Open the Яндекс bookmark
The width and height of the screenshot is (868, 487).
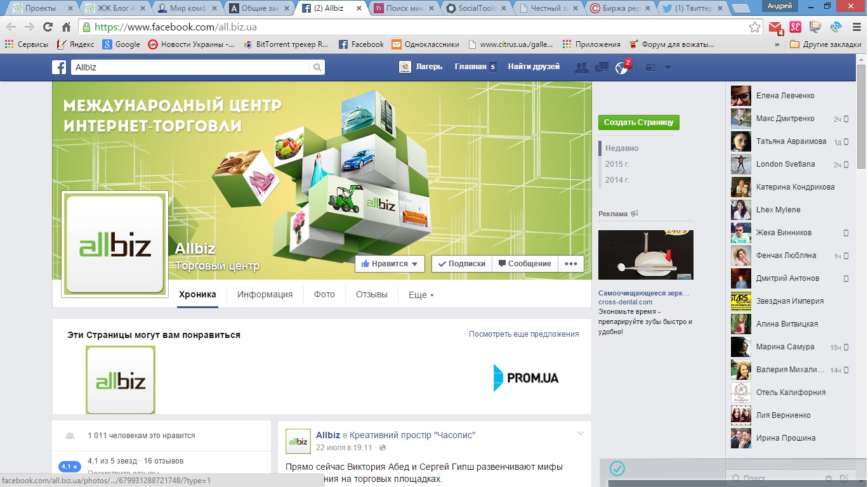coord(76,44)
